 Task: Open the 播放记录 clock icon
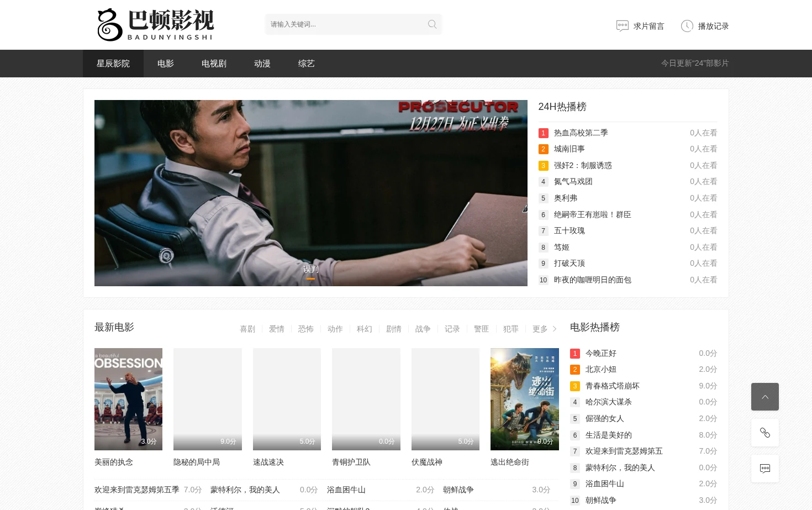(x=687, y=26)
